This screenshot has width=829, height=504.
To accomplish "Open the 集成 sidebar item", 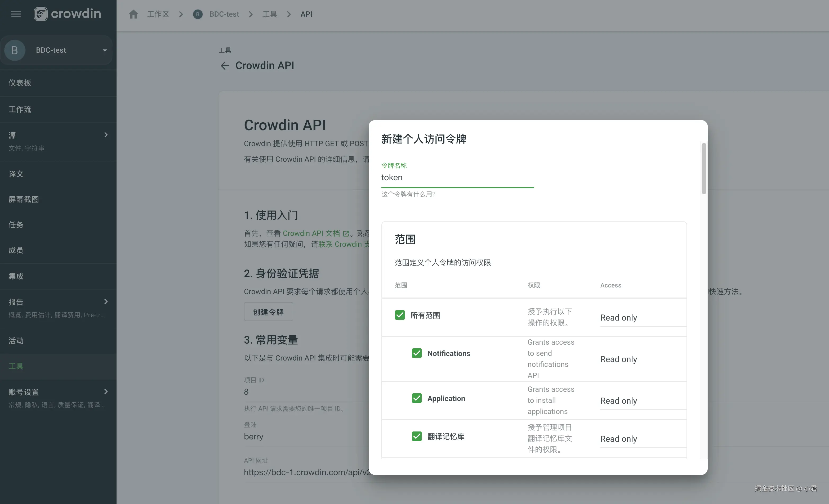I will tap(16, 276).
